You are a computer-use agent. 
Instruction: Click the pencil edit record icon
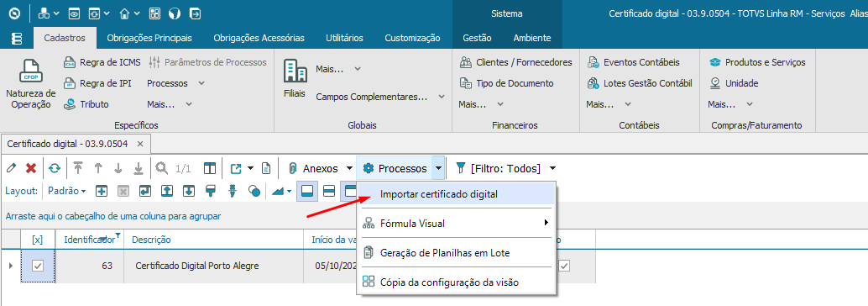coord(11,167)
